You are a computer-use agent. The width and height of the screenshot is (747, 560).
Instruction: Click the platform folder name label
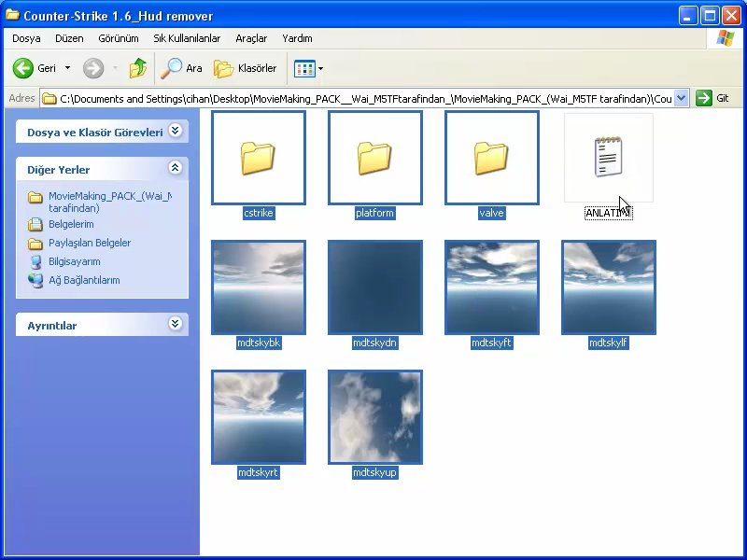[375, 213]
